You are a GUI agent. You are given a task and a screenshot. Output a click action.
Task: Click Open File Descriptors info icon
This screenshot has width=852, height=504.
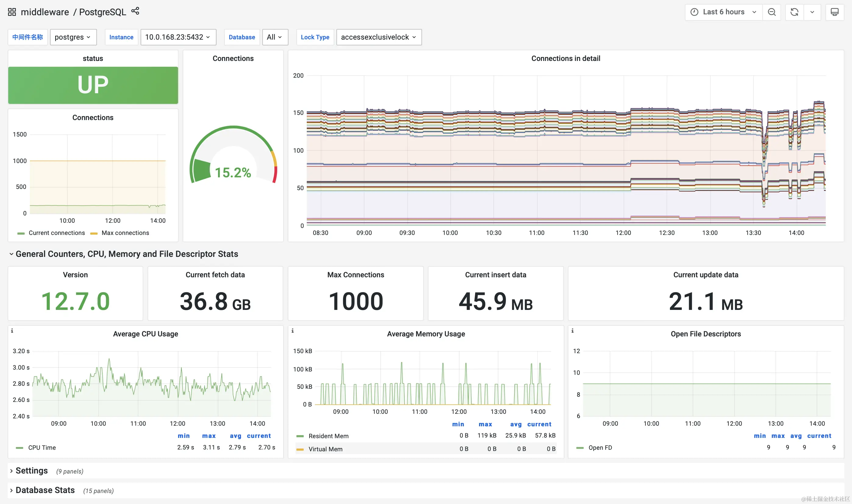[573, 330]
